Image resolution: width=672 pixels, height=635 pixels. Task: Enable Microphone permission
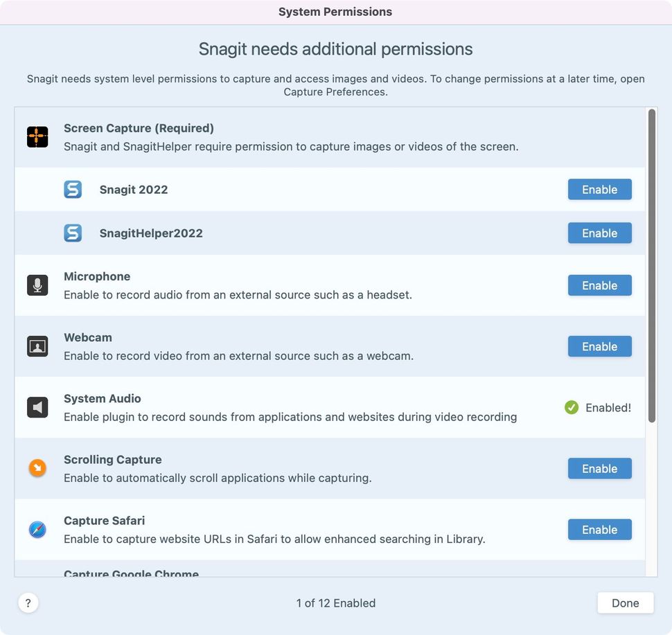pyautogui.click(x=599, y=285)
